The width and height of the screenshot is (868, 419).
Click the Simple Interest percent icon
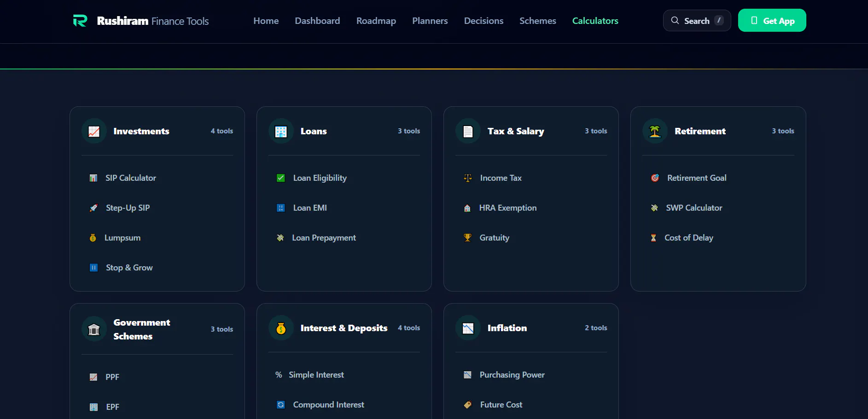coord(279,375)
